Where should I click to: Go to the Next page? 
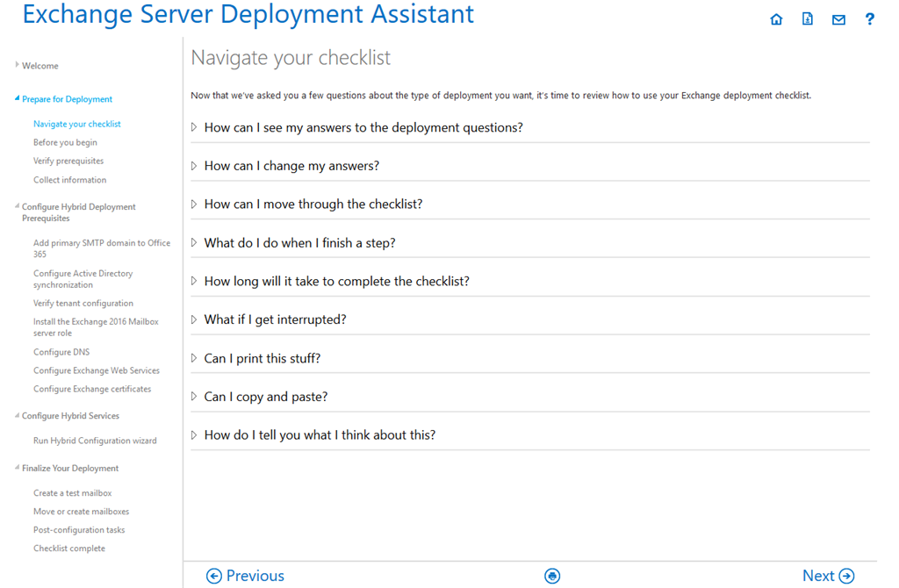click(829, 576)
